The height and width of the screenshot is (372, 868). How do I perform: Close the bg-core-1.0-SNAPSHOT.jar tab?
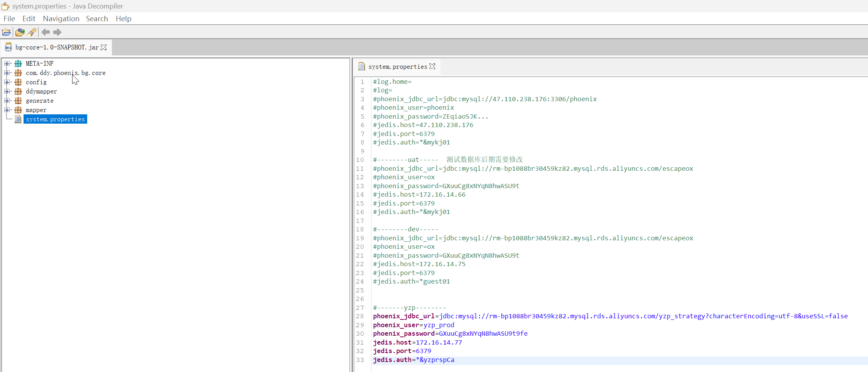tap(103, 47)
